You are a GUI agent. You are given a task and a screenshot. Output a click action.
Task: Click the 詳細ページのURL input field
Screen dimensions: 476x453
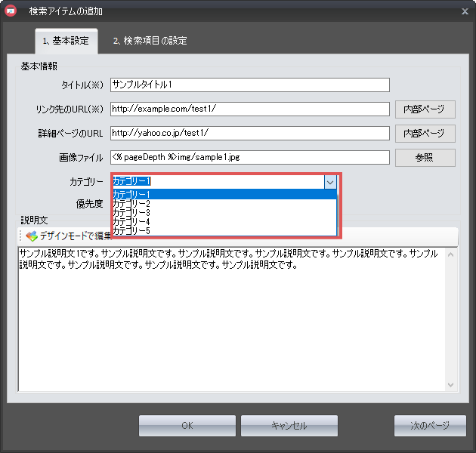[x=249, y=134]
